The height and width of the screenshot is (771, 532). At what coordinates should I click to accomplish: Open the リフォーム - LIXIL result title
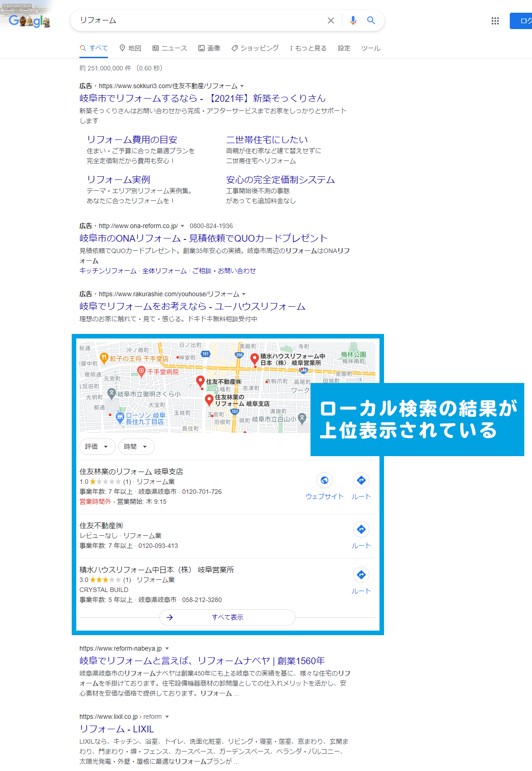pyautogui.click(x=117, y=729)
